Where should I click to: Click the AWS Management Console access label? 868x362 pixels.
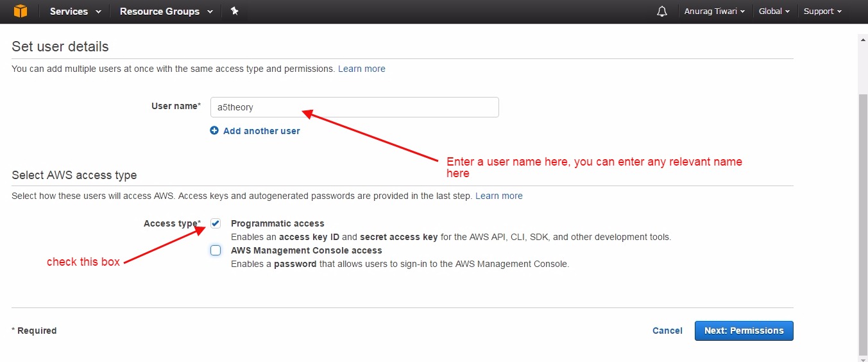click(306, 250)
